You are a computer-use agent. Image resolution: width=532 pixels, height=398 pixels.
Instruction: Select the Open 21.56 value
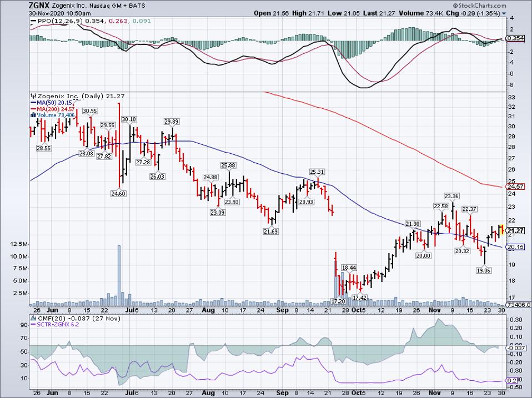click(x=272, y=13)
